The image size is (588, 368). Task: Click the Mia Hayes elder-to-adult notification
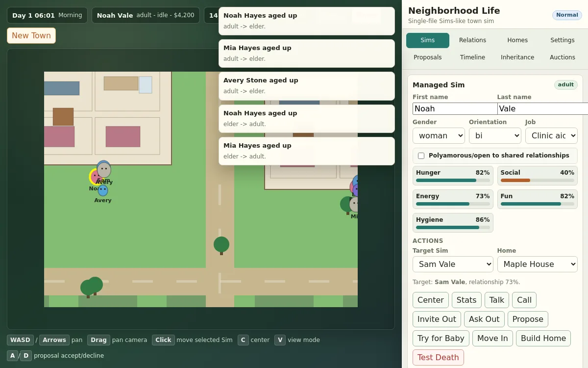[307, 151]
